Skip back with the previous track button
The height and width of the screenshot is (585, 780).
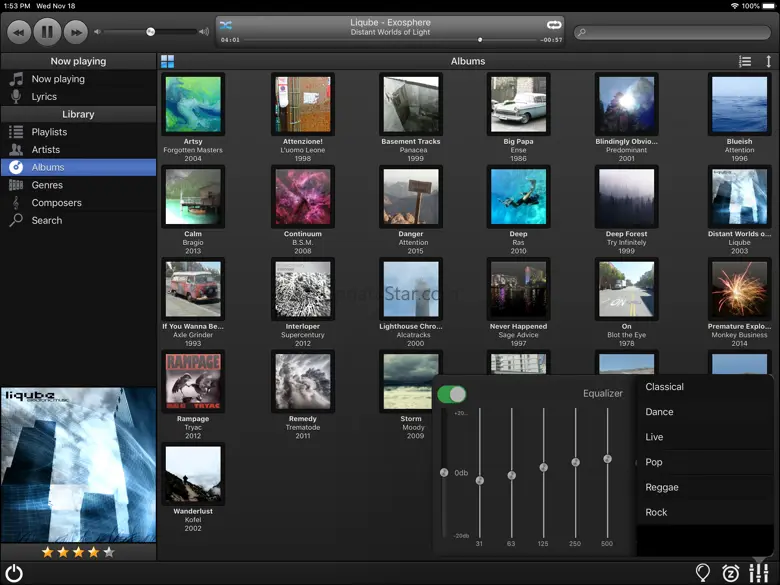click(19, 32)
